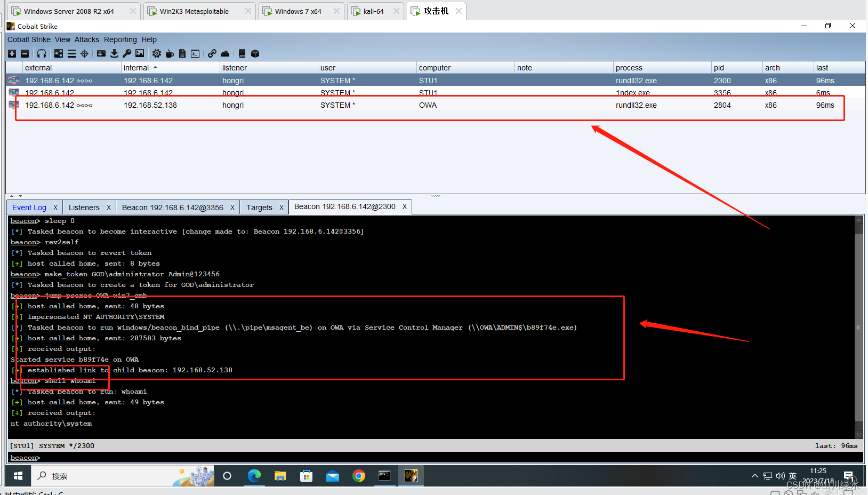The height and width of the screenshot is (495, 868).
Task: Show hidden tray icons chevron
Action: coord(754,476)
